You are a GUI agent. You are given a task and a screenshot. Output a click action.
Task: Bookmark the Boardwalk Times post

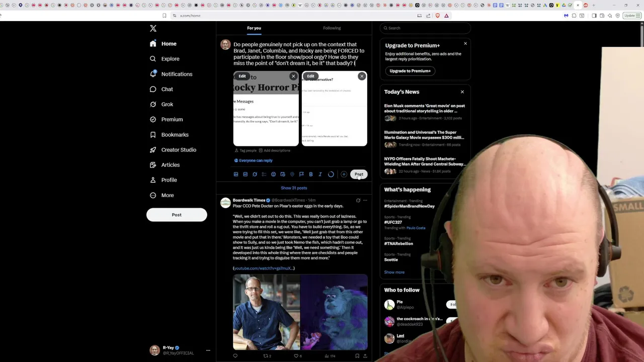tap(357, 356)
